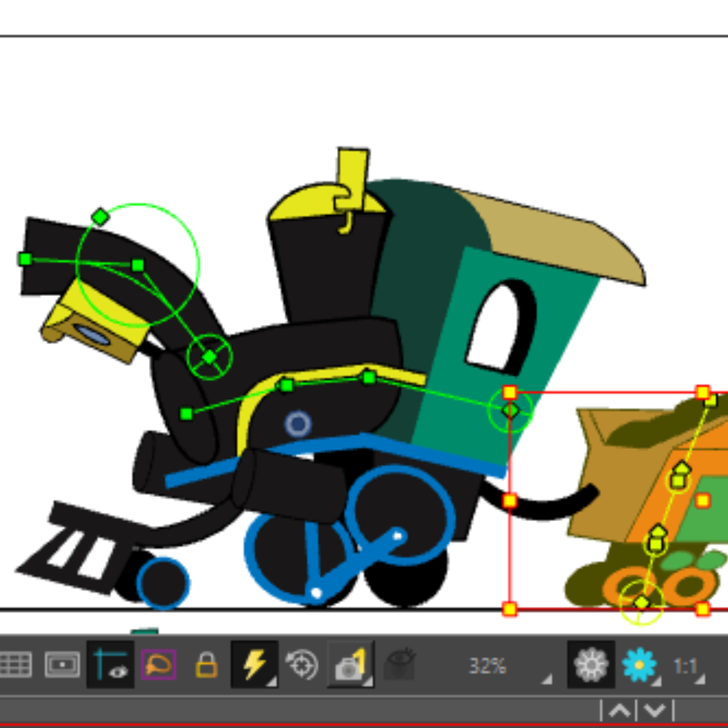
Task: Click the yellow lightning bolt icon
Action: (254, 665)
